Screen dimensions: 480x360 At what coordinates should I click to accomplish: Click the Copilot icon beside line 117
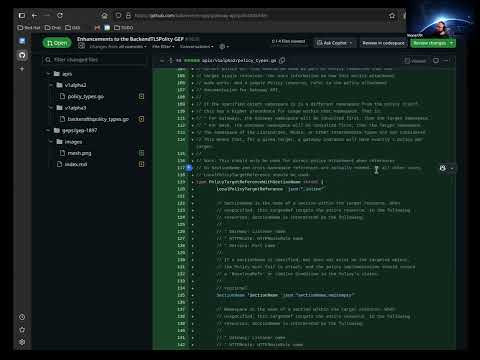pyautogui.click(x=443, y=168)
